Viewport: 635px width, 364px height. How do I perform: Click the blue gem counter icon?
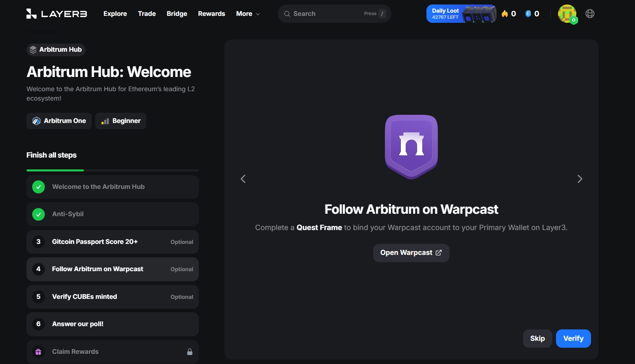tap(528, 14)
